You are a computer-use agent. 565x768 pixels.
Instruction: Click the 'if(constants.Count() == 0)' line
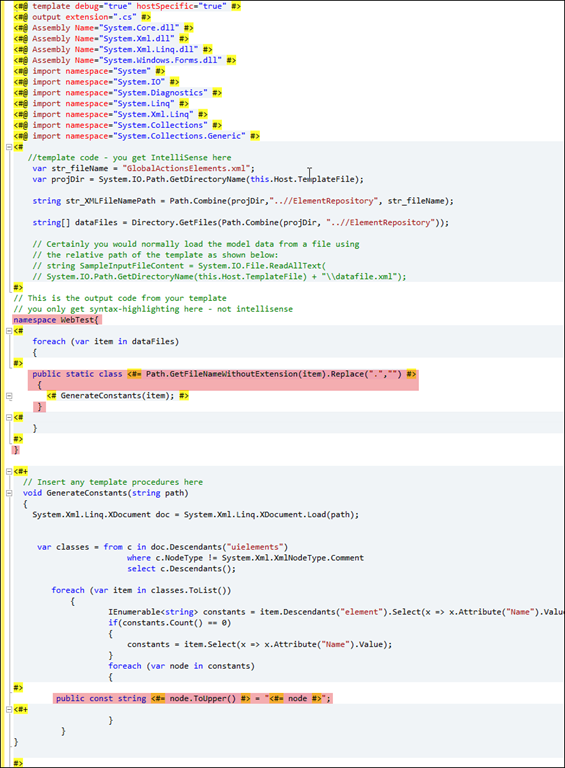[169, 623]
